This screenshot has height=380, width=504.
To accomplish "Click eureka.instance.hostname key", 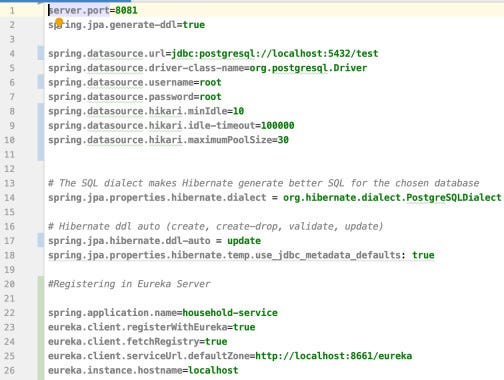I will tap(115, 370).
